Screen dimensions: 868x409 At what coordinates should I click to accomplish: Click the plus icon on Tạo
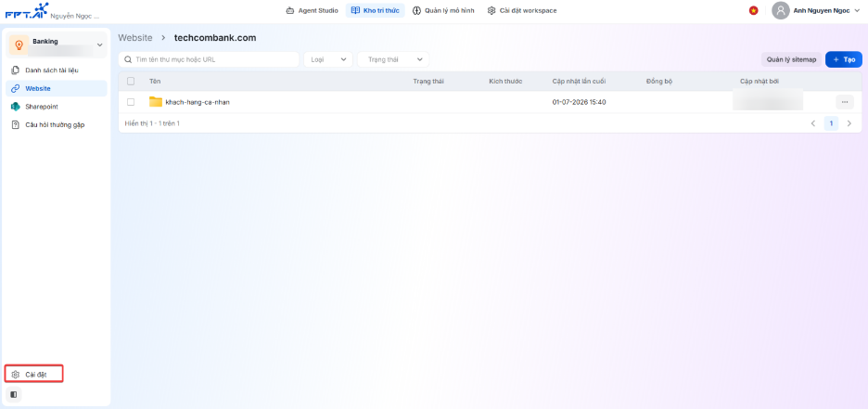pos(836,59)
